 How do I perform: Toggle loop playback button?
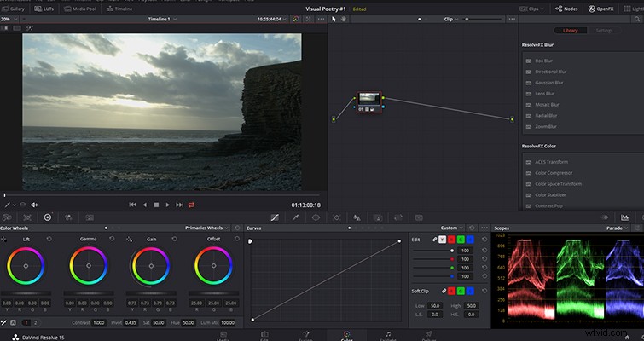(191, 205)
